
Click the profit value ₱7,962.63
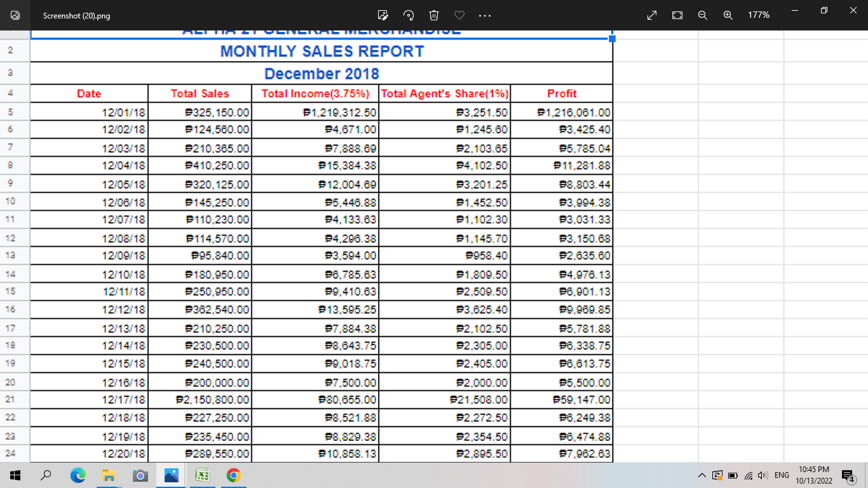[x=585, y=454]
